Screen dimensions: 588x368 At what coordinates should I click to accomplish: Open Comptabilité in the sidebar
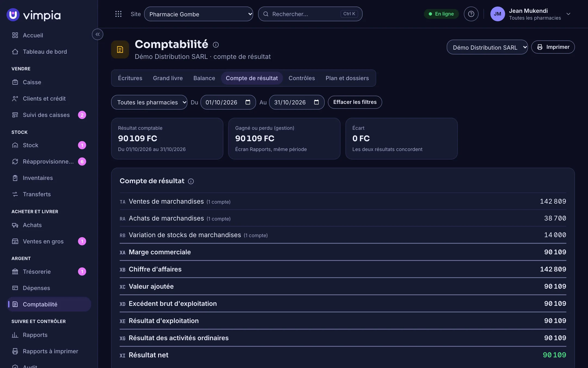[x=49, y=304]
